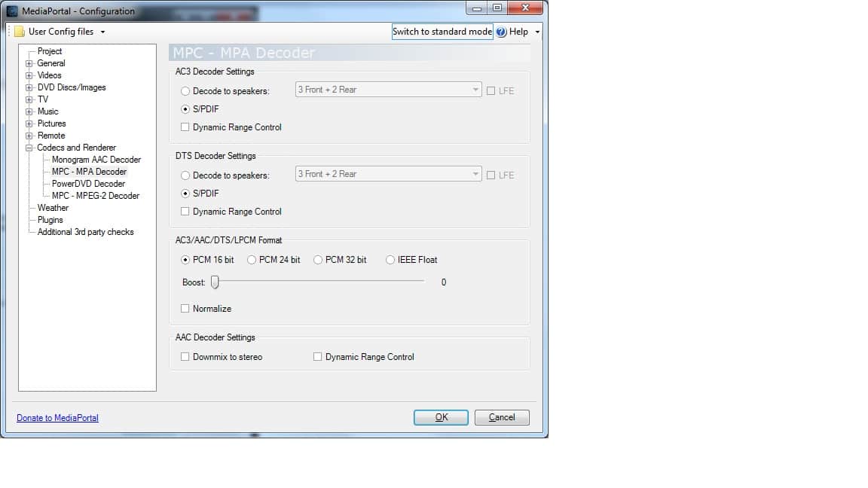Select S/PDIF option in DTS Decoder Settings
868x488 pixels.
coord(185,194)
